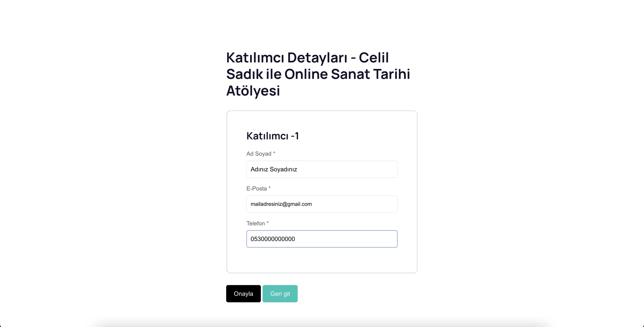Click the required asterisk beside E-Posta
644x327 pixels.
(269, 188)
